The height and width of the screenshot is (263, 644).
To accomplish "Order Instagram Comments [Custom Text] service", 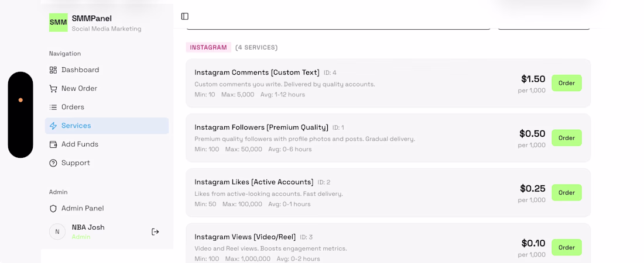I will (x=566, y=83).
